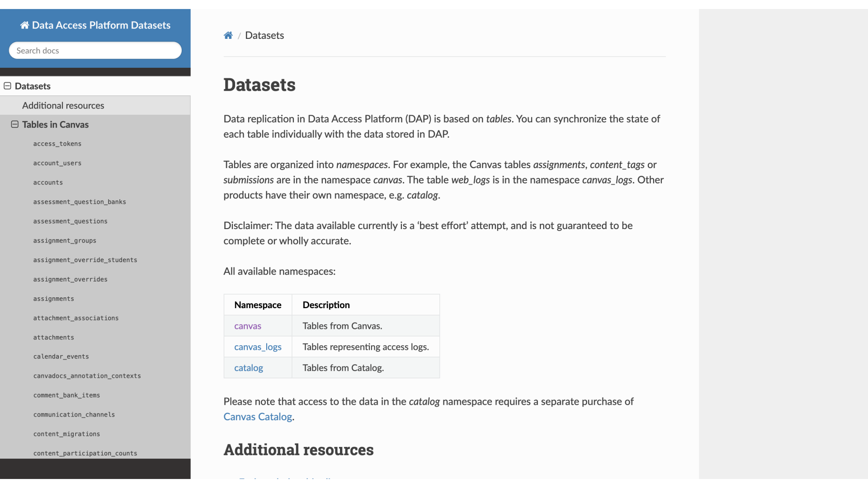Screen dimensions: 868x488
Task: Click the canvas namespace link
Action: tap(247, 325)
